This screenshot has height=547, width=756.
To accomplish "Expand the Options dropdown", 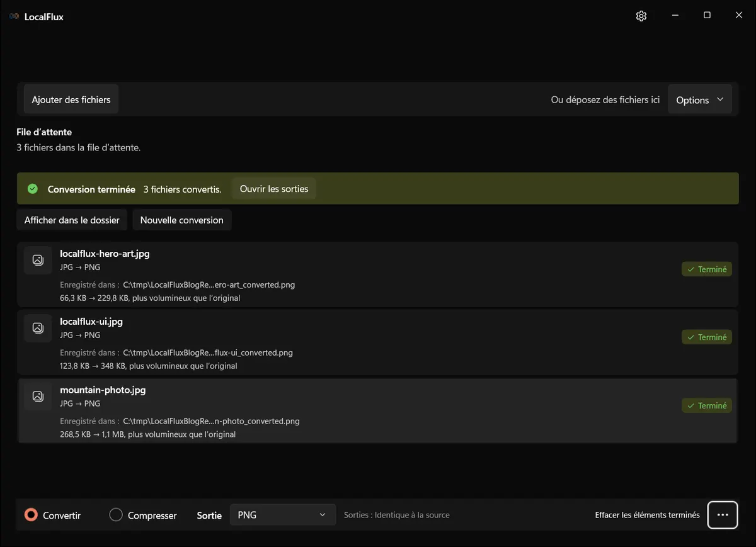I will (x=700, y=100).
